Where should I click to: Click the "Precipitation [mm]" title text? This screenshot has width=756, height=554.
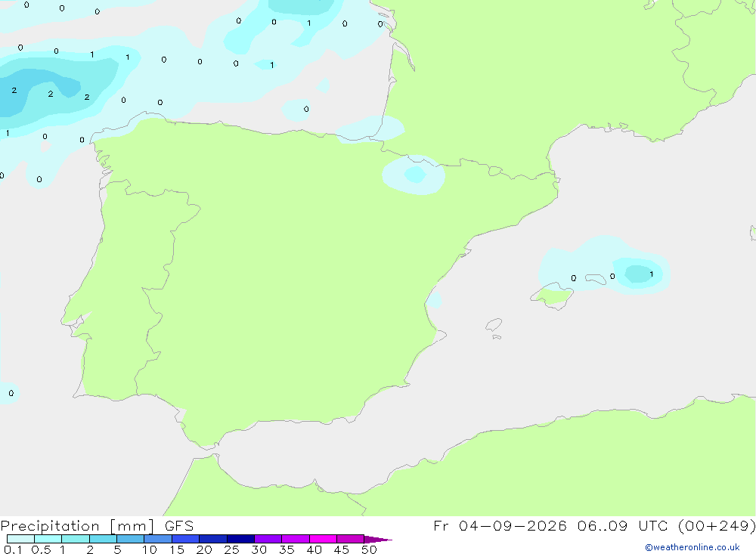tap(77, 526)
